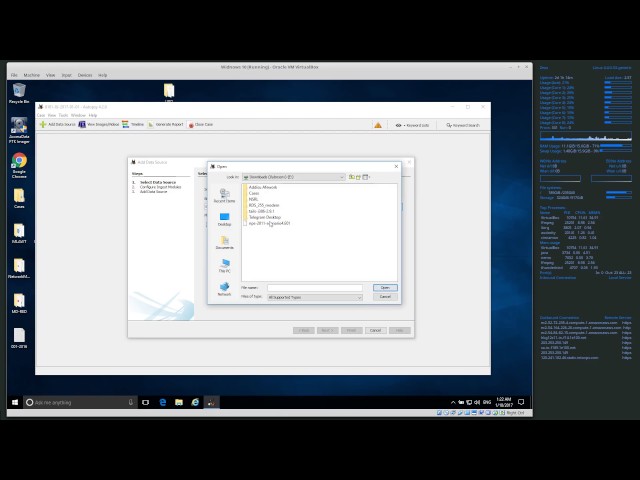Screen dimensions: 640x480
Task: Select the nps-2011-scenario4.E01 file
Action: [267, 223]
